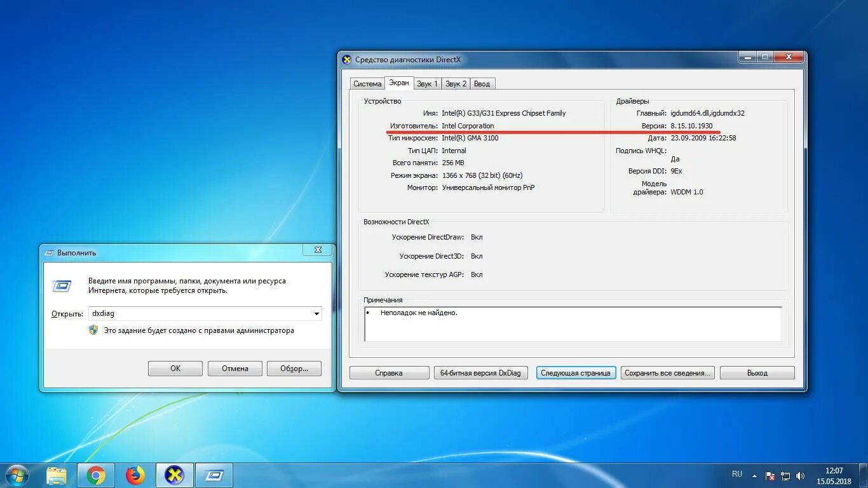This screenshot has width=868, height=488.
Task: Click the Ускорение текстур AGP label
Action: click(425, 274)
